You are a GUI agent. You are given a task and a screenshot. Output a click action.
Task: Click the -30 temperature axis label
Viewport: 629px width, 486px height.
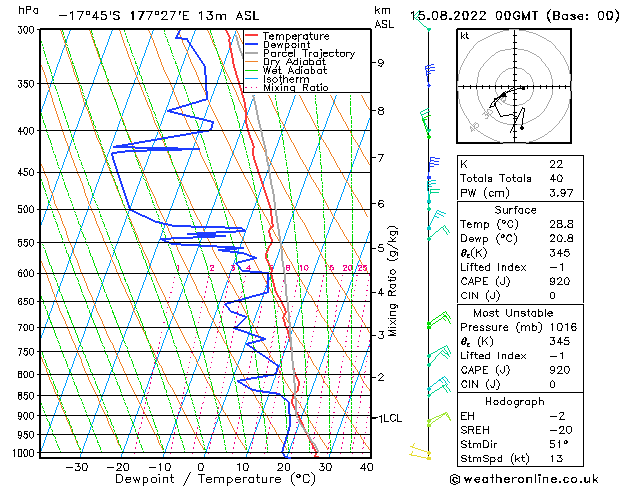pos(76,467)
